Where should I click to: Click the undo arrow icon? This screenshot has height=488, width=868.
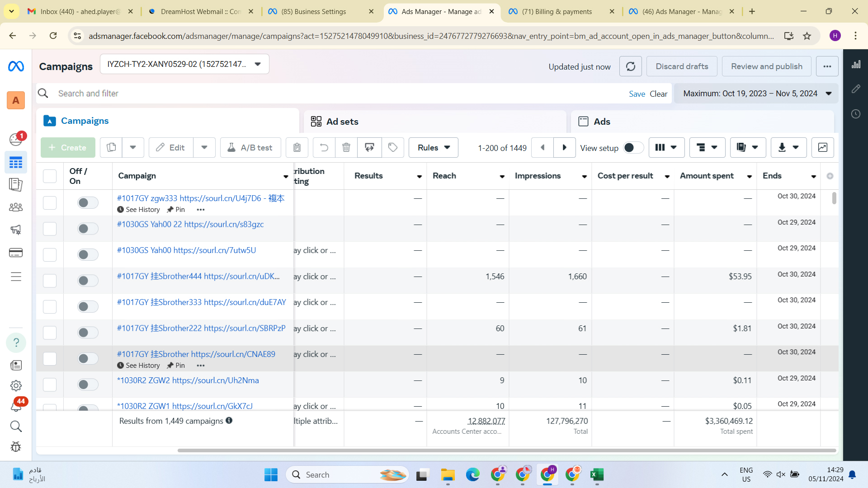pos(324,147)
